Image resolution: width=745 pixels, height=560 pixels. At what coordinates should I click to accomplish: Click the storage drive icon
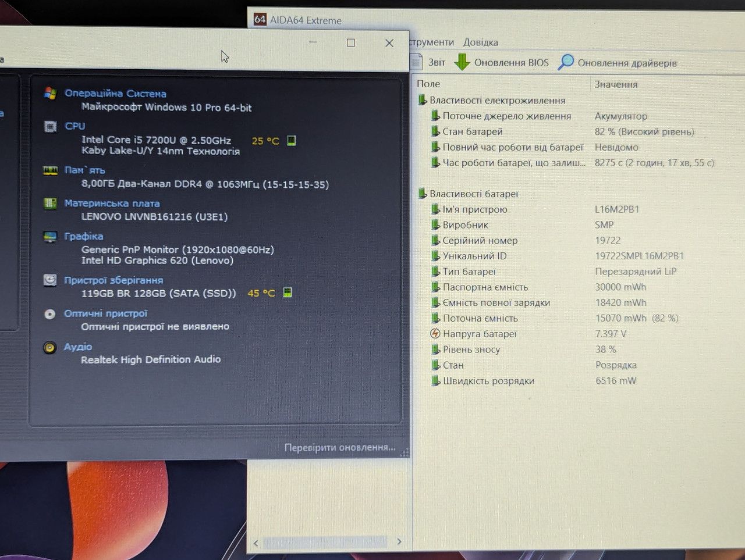point(50,280)
